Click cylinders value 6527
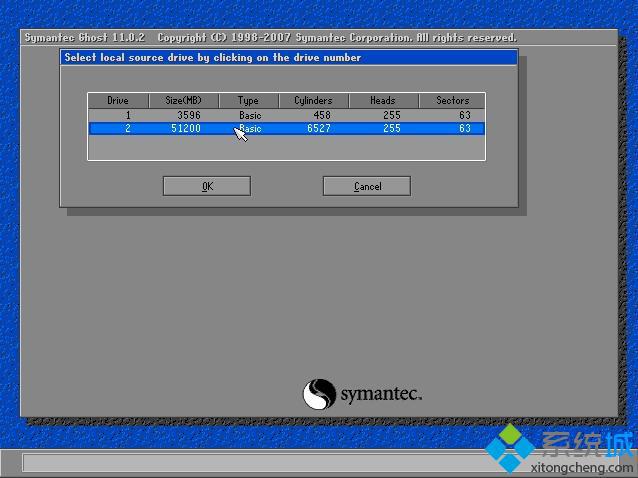The image size is (638, 478). click(x=319, y=129)
